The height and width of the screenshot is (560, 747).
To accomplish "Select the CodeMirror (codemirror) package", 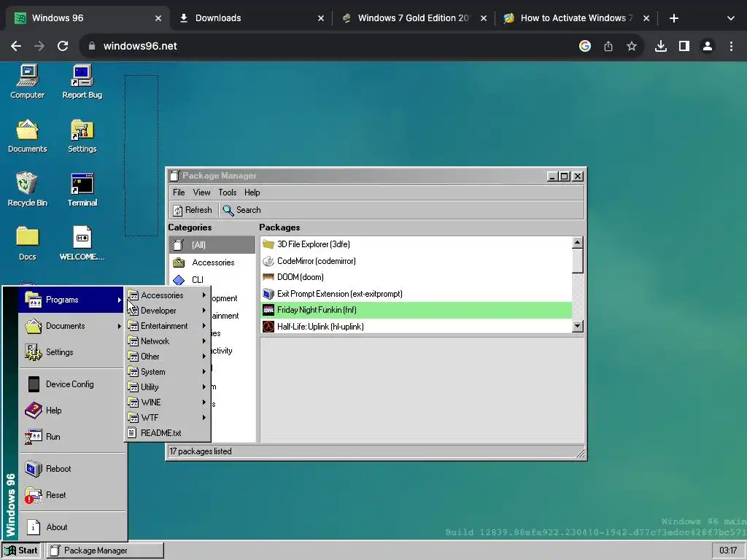I will (417, 261).
